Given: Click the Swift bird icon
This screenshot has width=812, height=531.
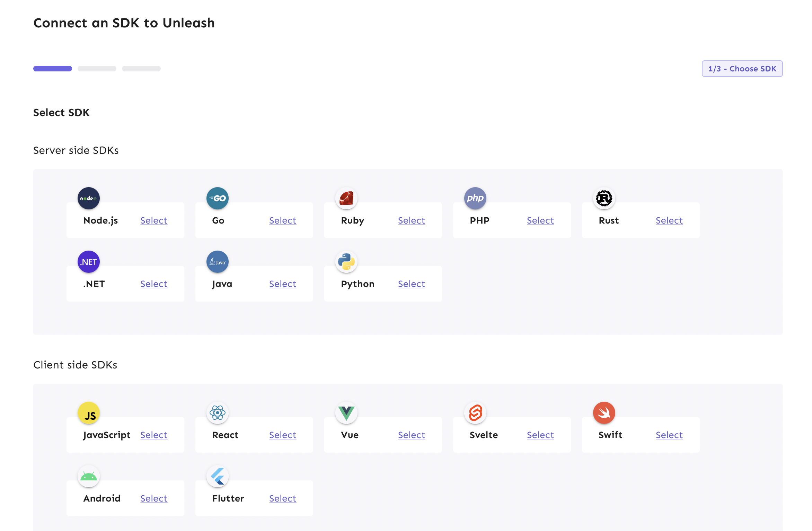Looking at the screenshot, I should coord(604,413).
